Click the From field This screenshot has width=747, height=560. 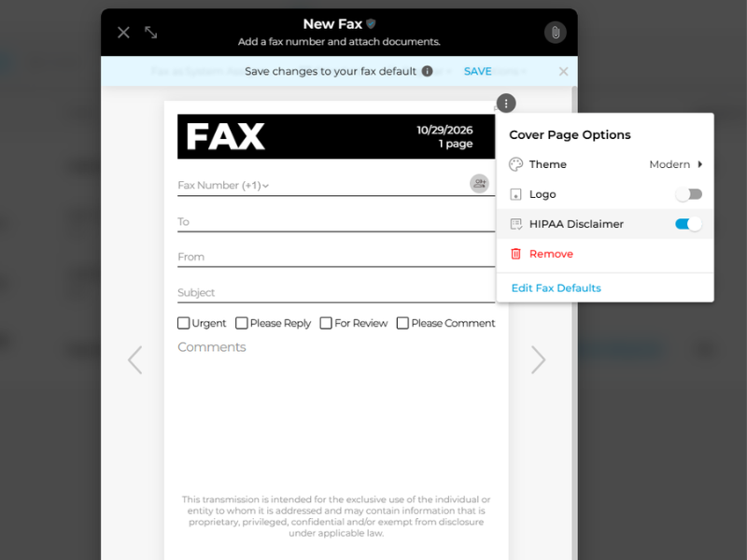click(336, 258)
